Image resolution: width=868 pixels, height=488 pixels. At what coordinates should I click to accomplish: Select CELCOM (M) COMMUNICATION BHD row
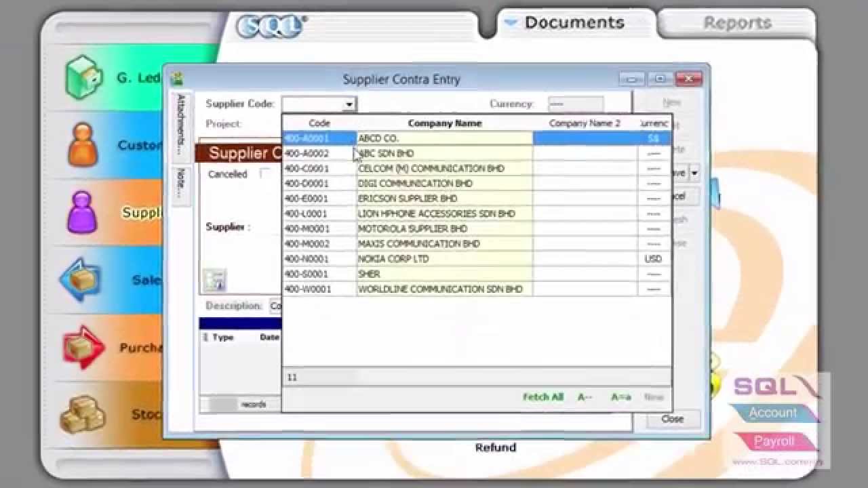pyautogui.click(x=477, y=168)
